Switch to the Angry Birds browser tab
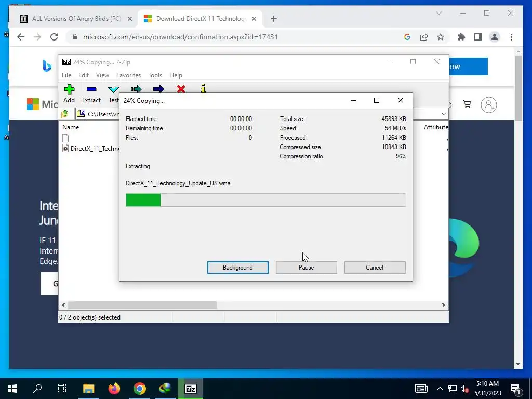Viewport: 532px width, 399px height. tap(77, 19)
